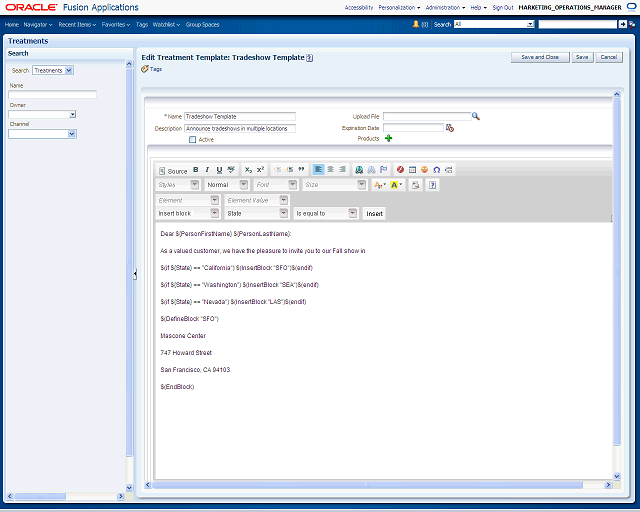This screenshot has height=512, width=640.
Task: Open Group Spaces link
Action: (202, 24)
